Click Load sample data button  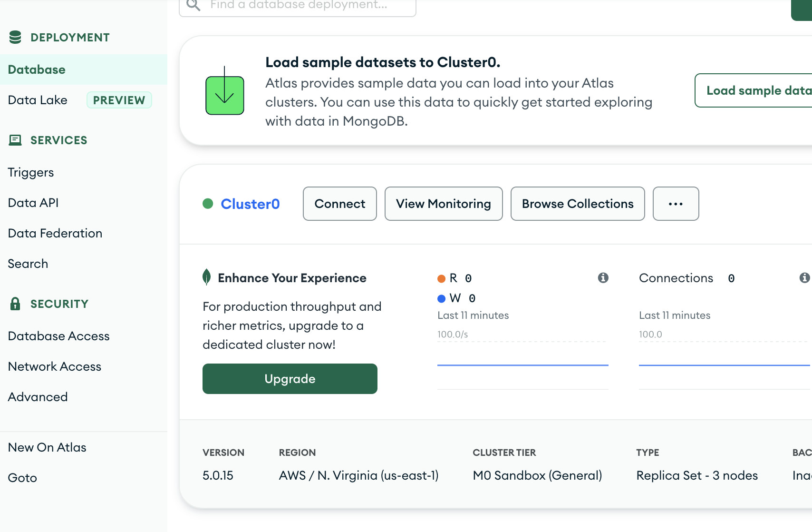[x=754, y=90]
